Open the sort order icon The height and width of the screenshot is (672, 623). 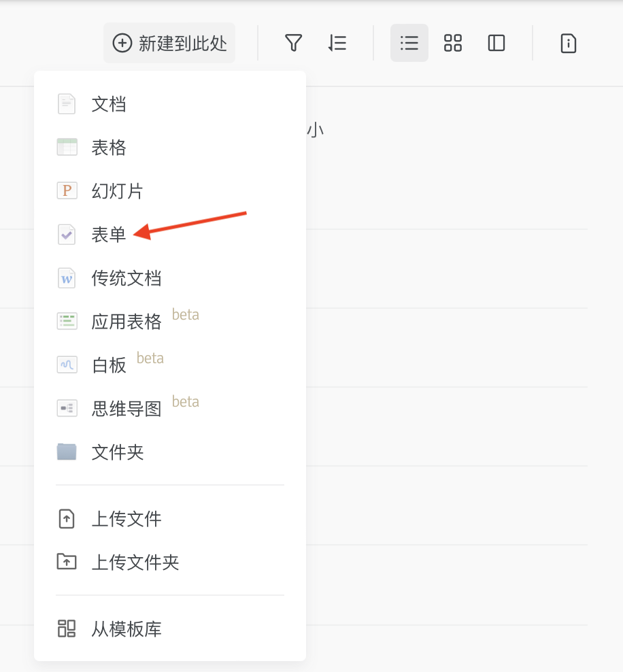click(x=337, y=43)
